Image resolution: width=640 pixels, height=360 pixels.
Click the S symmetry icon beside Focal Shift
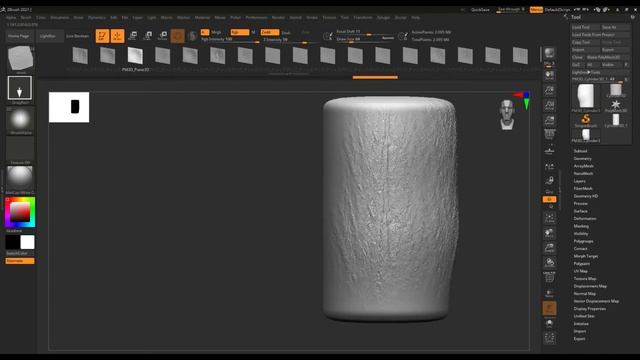[x=327, y=36]
